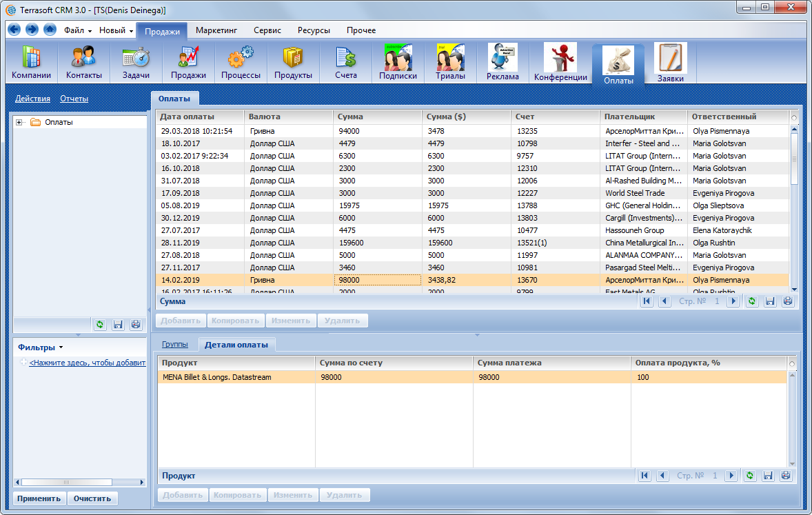Open the Подписки section
The image size is (812, 515).
pyautogui.click(x=398, y=62)
